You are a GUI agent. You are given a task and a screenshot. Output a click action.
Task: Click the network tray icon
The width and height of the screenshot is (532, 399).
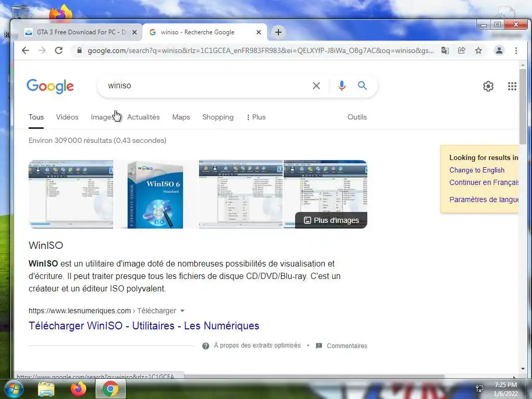pos(480,389)
